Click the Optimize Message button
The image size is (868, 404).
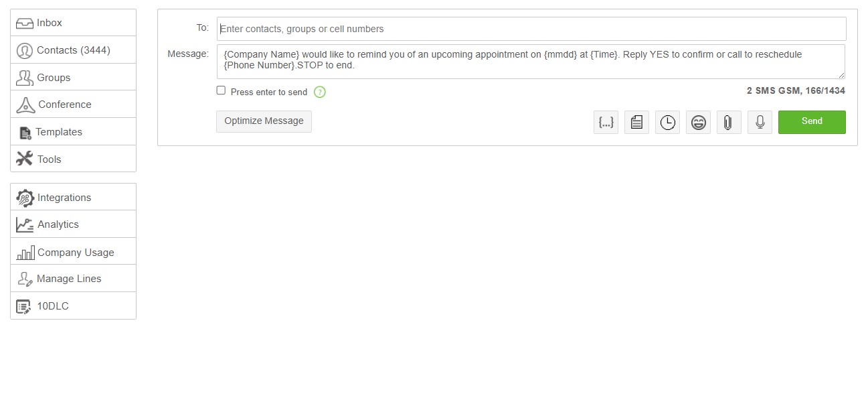[x=264, y=121]
